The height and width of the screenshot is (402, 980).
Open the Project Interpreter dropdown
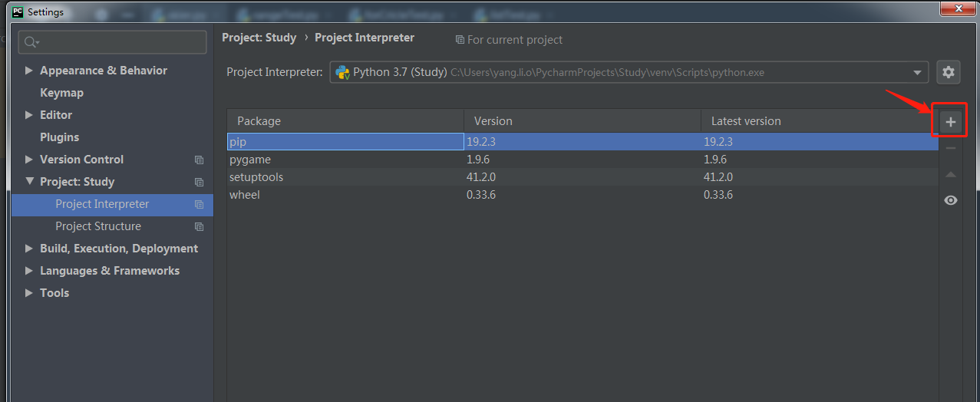(x=629, y=72)
